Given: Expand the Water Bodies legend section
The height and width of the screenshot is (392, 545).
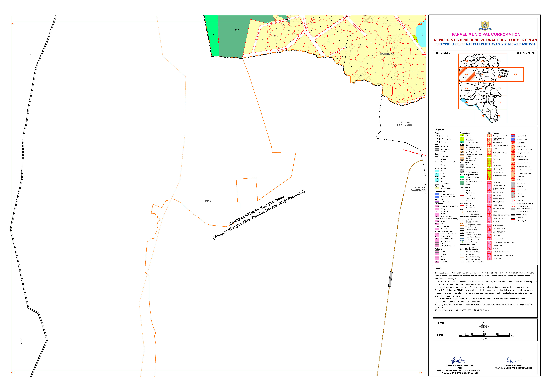Looking at the screenshot, I should pos(440,168).
